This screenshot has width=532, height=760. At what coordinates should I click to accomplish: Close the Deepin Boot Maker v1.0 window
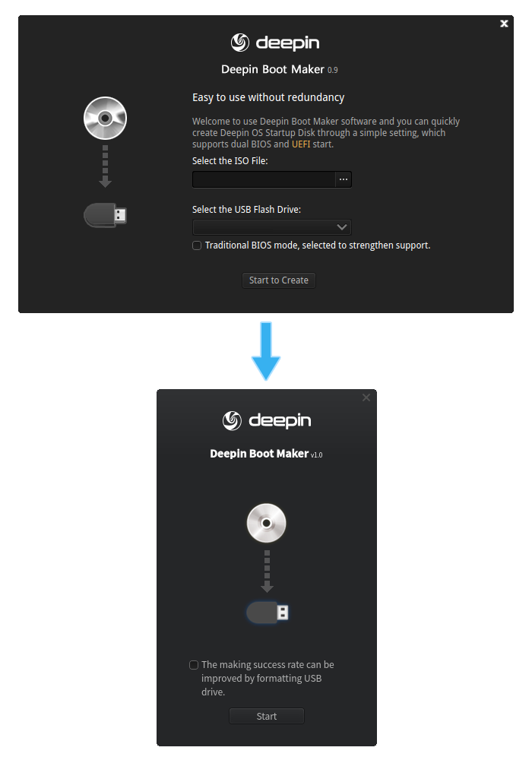366,397
